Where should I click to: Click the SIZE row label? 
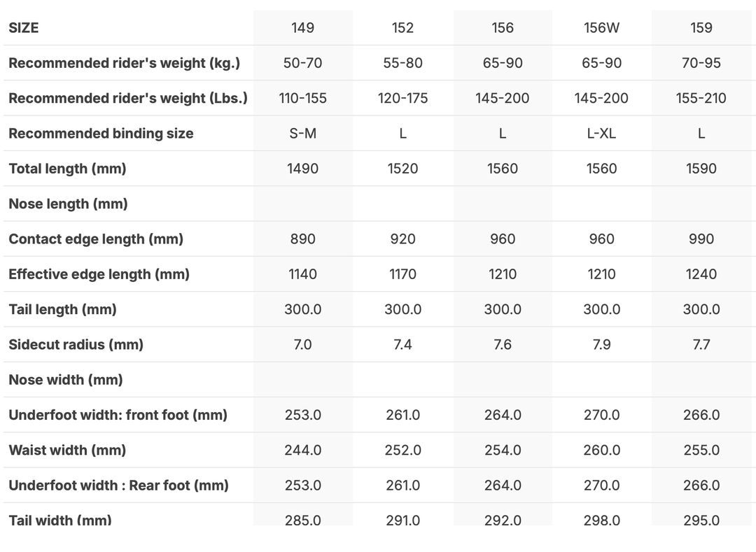coord(24,28)
